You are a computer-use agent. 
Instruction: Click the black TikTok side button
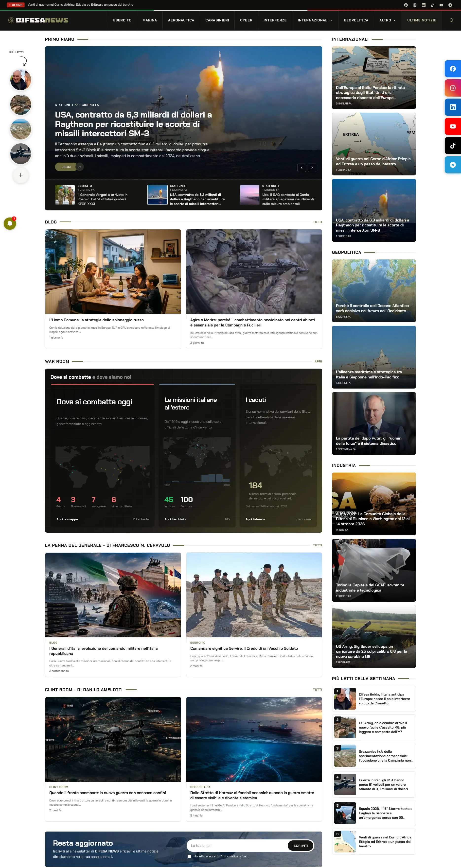click(x=453, y=146)
